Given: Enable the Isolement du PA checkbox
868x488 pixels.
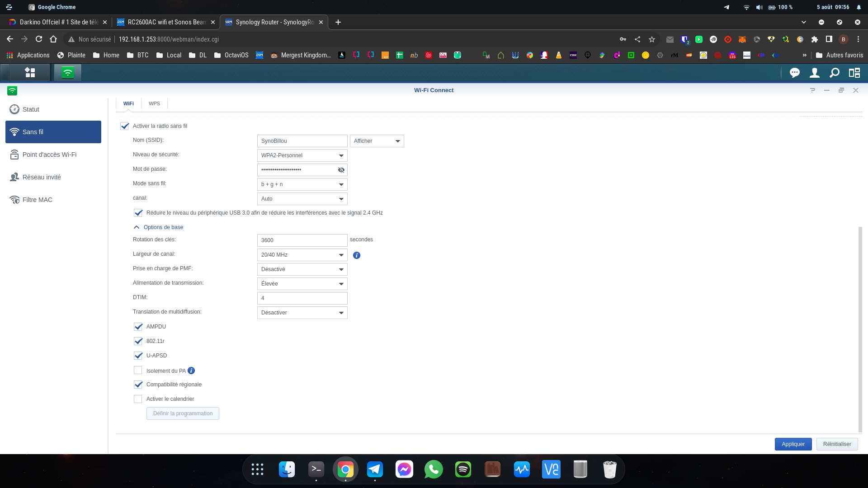Looking at the screenshot, I should tap(138, 371).
